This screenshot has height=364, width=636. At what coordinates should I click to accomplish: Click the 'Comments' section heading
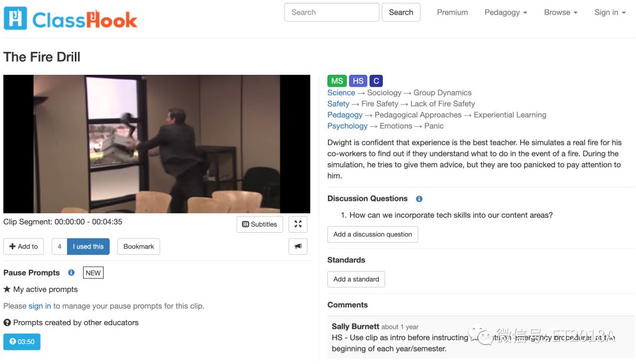click(347, 305)
